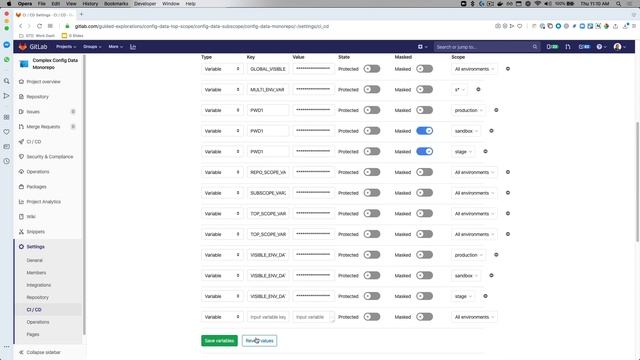
Task: Click the GitLab logo in navbar
Action: tap(33, 47)
